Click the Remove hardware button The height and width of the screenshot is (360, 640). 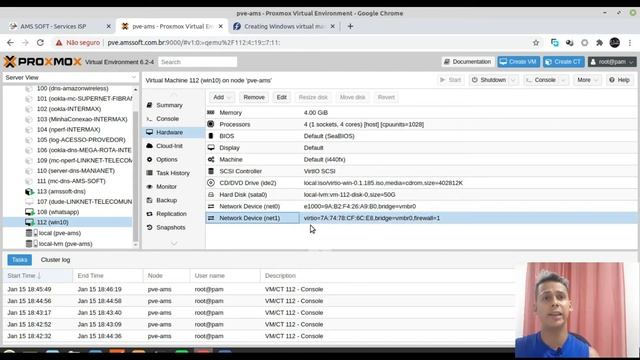click(254, 97)
